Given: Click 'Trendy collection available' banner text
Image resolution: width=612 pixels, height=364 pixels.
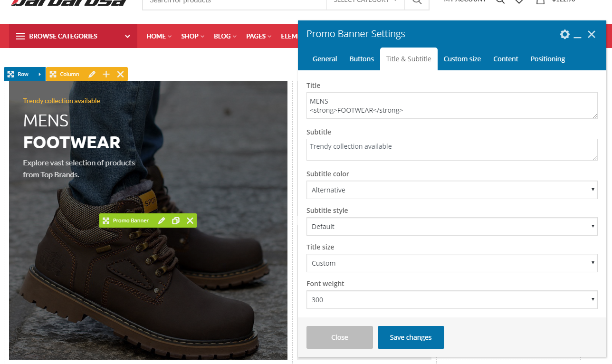Looking at the screenshot, I should [61, 101].
